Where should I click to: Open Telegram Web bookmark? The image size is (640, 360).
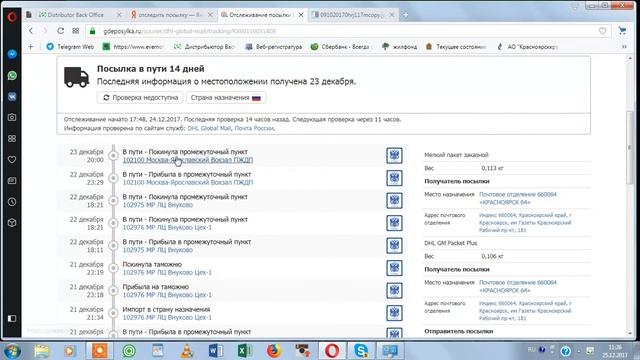click(x=70, y=47)
